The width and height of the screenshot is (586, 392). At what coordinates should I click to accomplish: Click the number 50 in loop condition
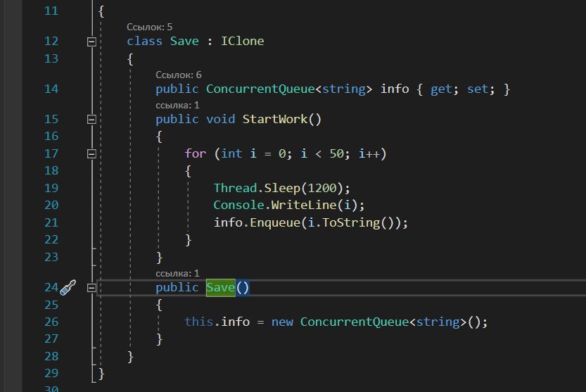coord(336,153)
